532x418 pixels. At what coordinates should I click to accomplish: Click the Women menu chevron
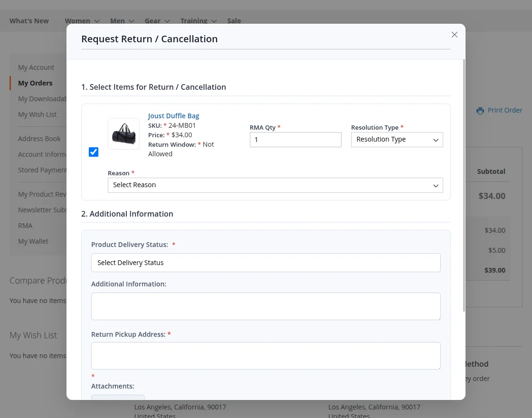(x=97, y=21)
